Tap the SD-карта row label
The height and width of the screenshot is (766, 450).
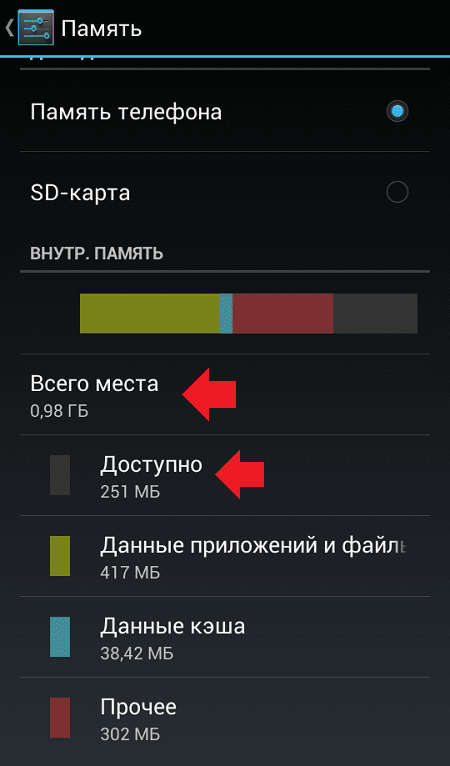80,192
